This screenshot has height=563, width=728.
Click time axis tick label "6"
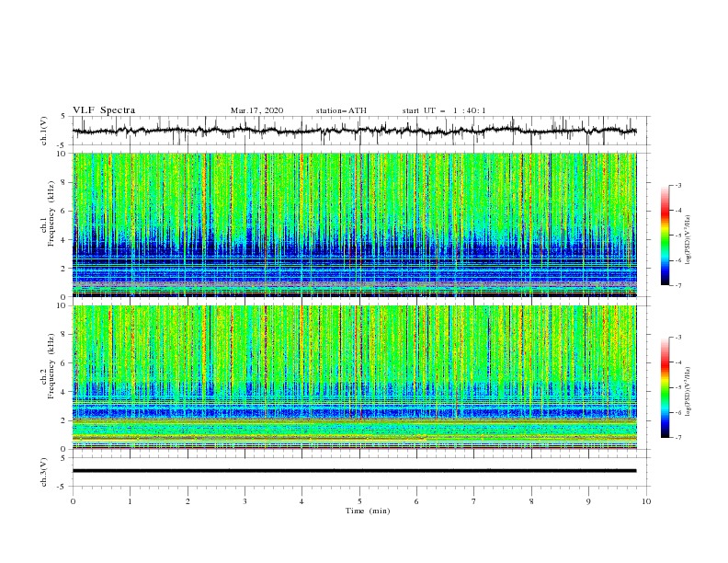point(417,501)
